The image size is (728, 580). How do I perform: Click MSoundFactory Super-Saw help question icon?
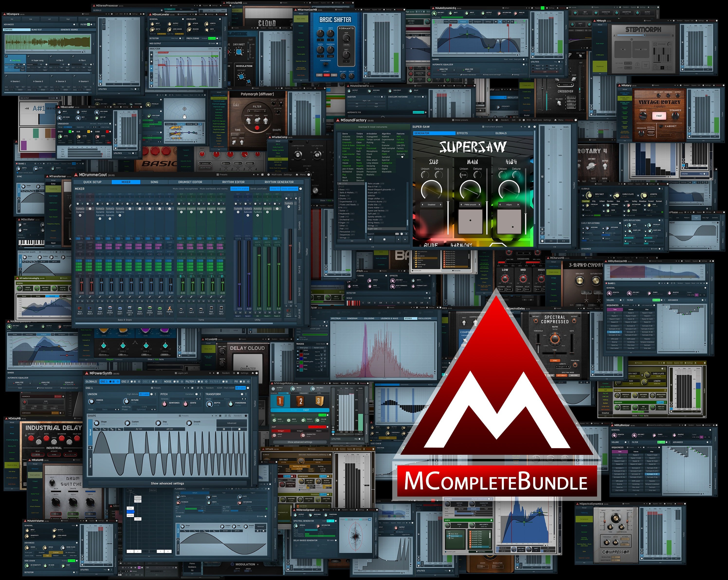coord(535,127)
